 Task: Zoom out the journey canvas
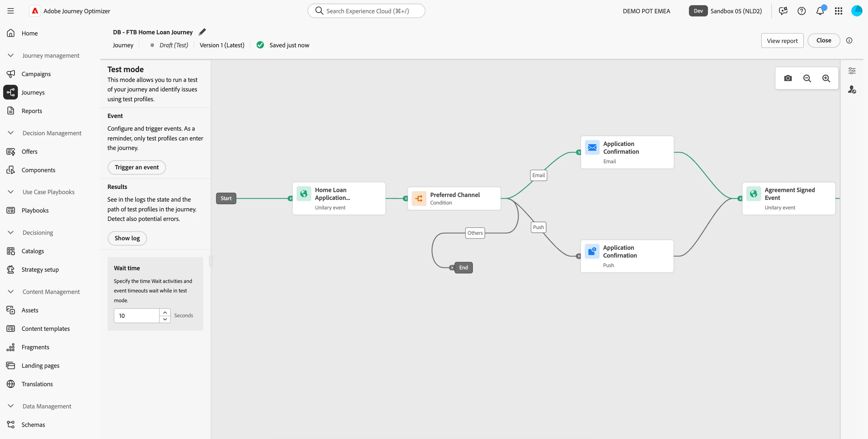point(807,78)
